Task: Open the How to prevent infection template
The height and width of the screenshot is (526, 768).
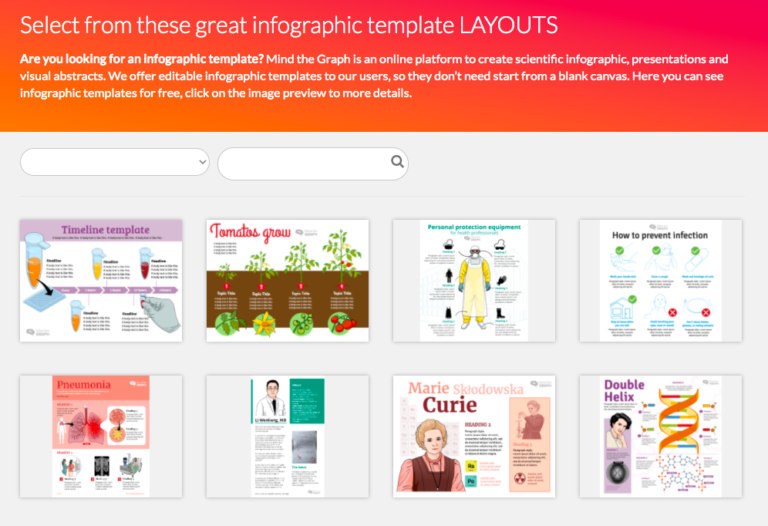Action: 660,280
